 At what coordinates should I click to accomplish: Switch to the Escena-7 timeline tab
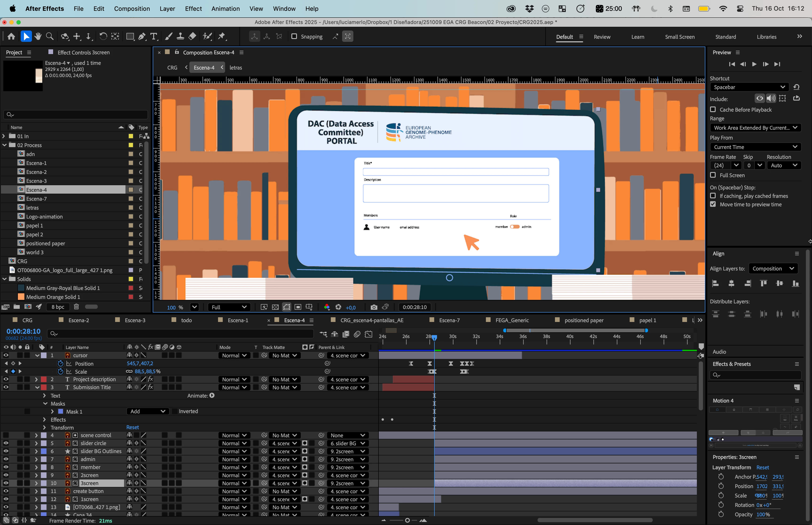(x=449, y=320)
